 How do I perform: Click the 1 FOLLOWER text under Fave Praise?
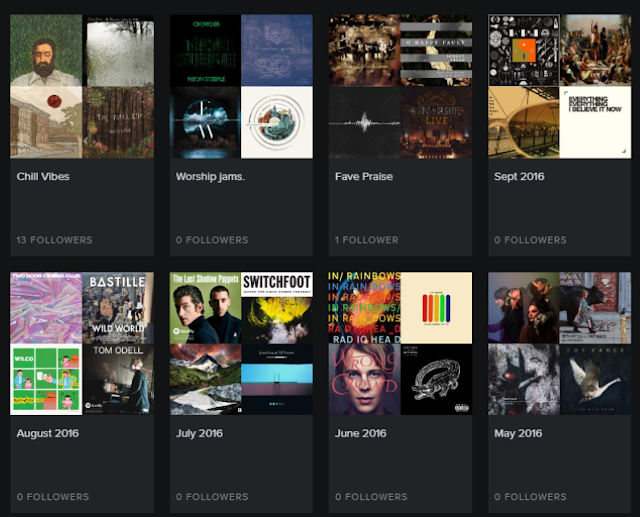point(367,240)
